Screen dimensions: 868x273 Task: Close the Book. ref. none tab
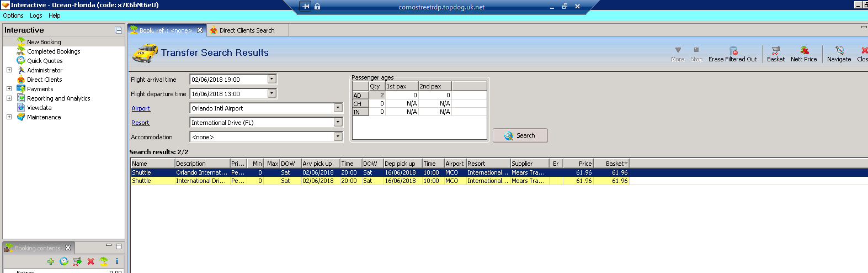tap(200, 30)
